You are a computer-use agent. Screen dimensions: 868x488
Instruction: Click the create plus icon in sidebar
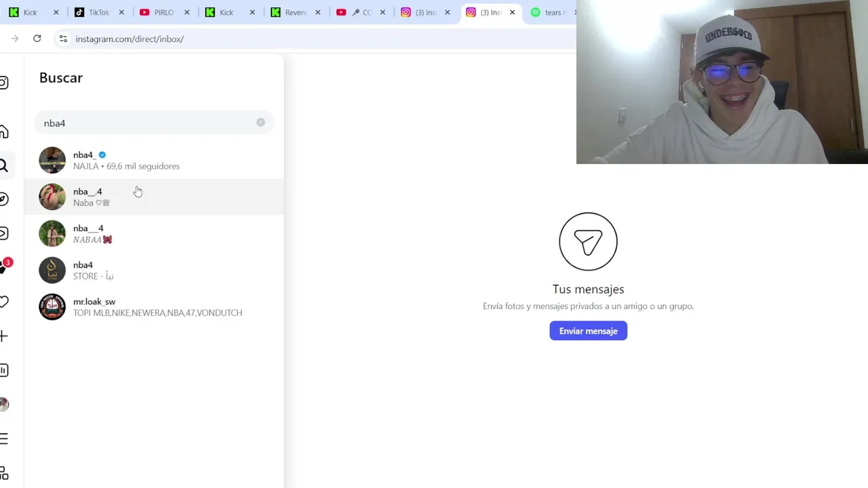(4, 336)
